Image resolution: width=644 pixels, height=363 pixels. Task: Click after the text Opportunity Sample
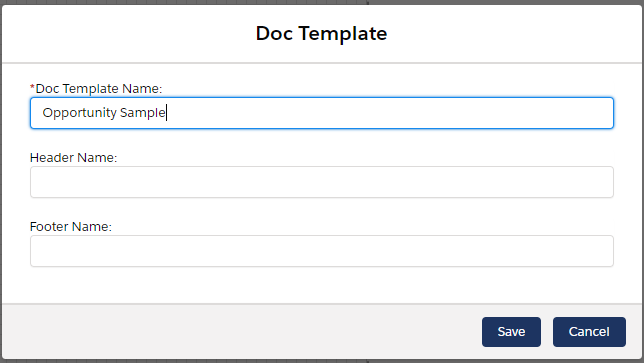click(167, 113)
